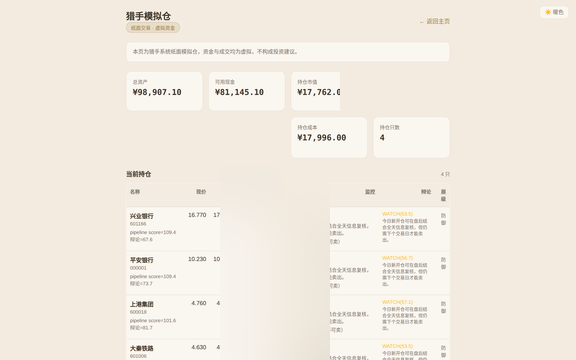The image size is (576, 360).
Task: Toggle the 暖色 theme button
Action: pyautogui.click(x=554, y=12)
